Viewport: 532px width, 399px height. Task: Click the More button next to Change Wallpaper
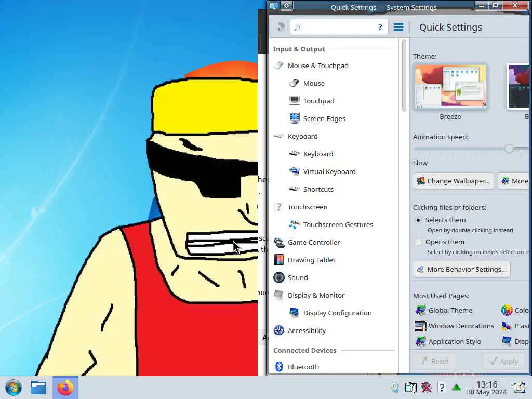point(514,181)
